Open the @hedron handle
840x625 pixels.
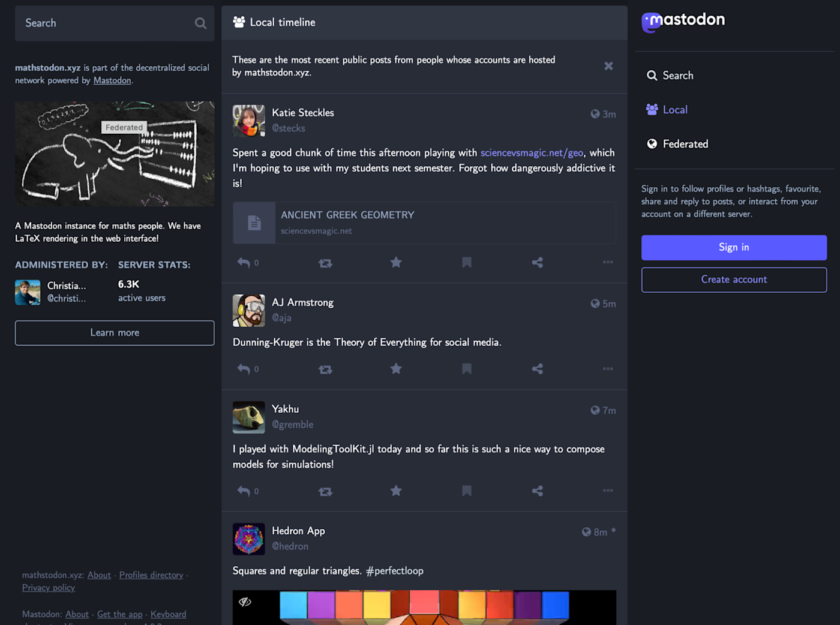click(x=290, y=546)
